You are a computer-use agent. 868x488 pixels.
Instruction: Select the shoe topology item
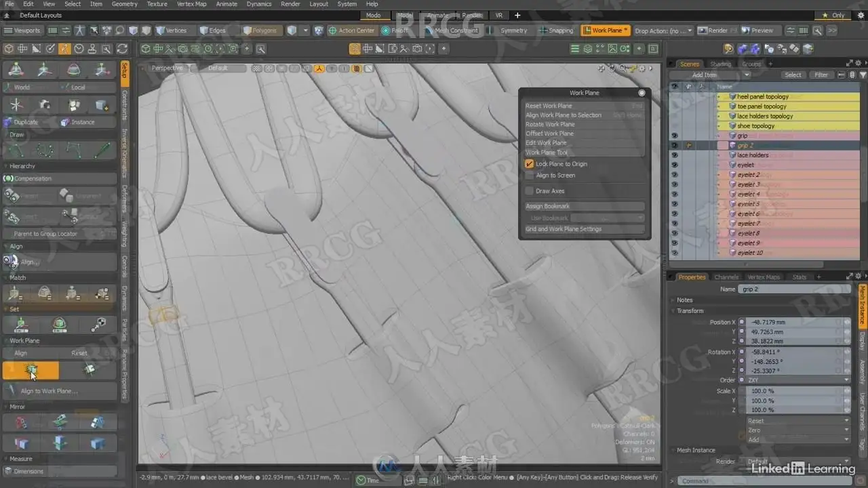(755, 126)
